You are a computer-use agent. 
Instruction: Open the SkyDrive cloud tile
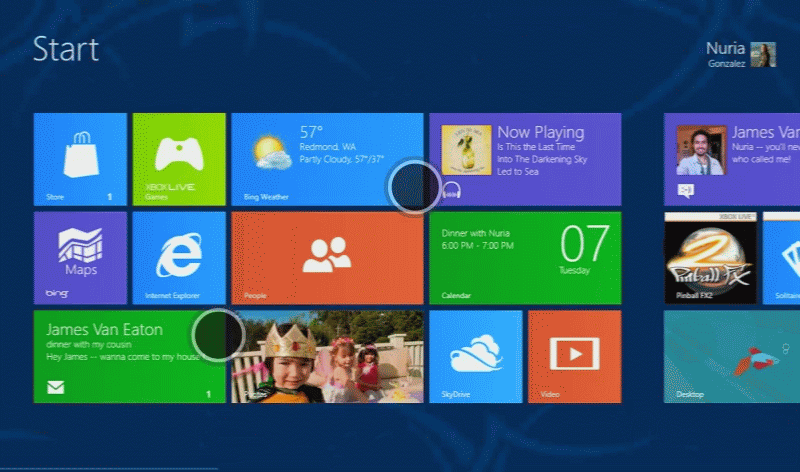click(476, 357)
